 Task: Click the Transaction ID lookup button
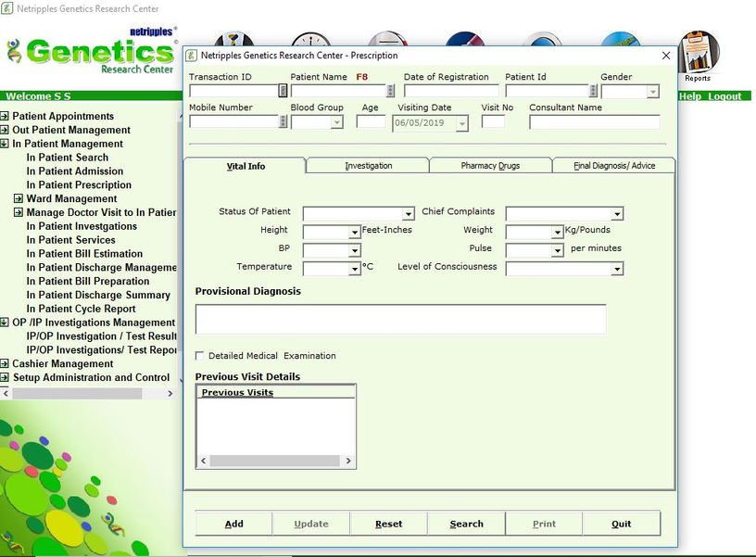coord(283,91)
